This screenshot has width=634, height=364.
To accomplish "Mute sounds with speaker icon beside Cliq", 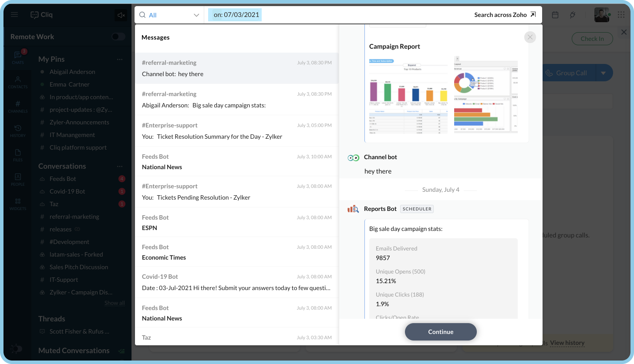I will point(121,15).
